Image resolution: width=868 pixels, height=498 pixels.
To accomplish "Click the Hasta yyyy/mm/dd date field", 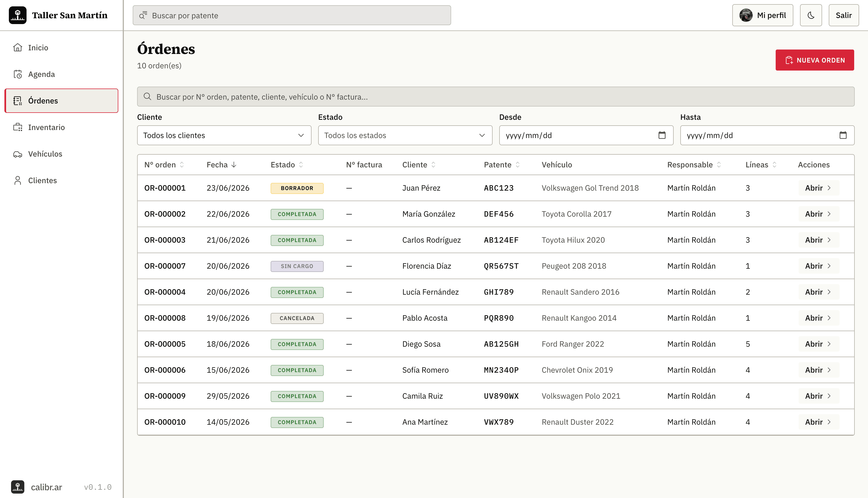I will pos(767,135).
